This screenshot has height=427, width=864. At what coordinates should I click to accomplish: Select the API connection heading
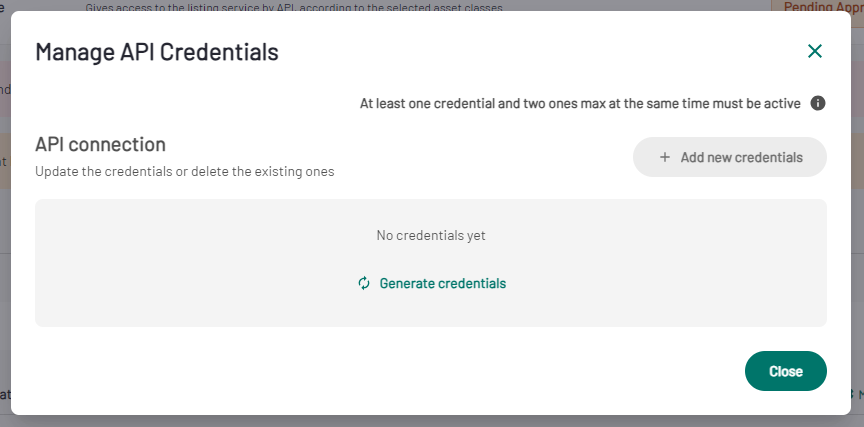100,144
